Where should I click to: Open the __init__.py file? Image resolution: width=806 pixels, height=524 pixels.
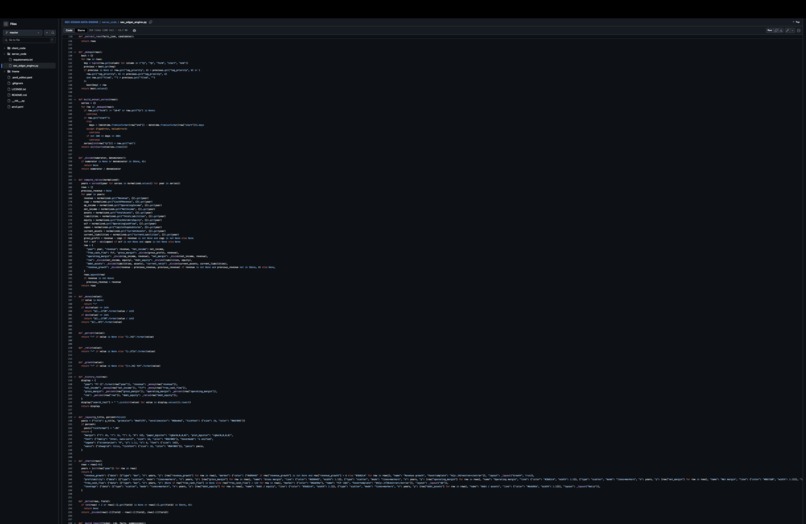tap(18, 101)
